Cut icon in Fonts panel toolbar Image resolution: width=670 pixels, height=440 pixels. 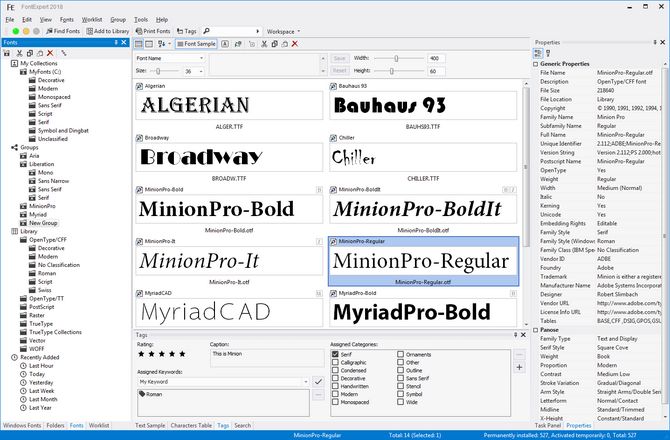coord(19,53)
